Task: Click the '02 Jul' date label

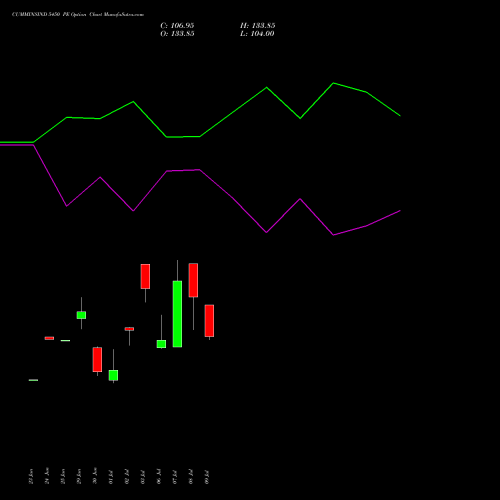Action: (x=127, y=477)
